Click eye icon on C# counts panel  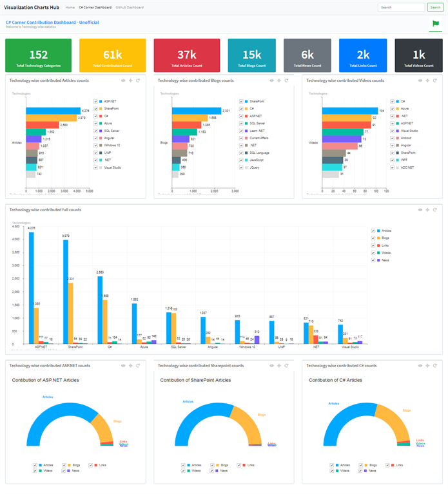420,366
